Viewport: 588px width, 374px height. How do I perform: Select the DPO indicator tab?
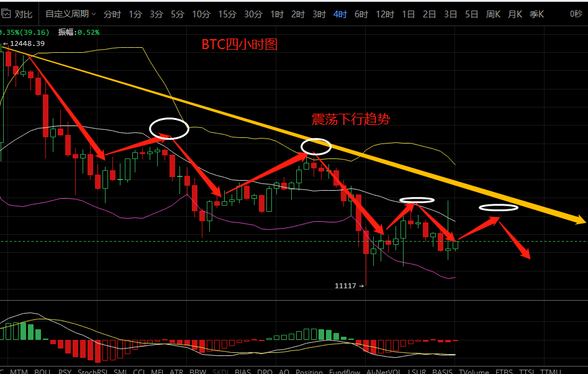(265, 372)
